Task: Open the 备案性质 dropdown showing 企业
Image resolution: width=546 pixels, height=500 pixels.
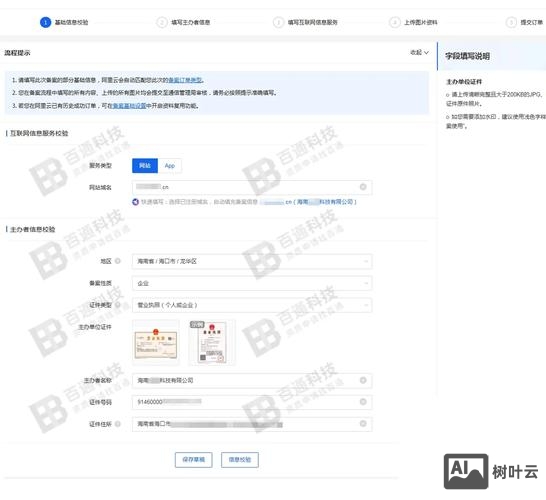Action: [252, 283]
